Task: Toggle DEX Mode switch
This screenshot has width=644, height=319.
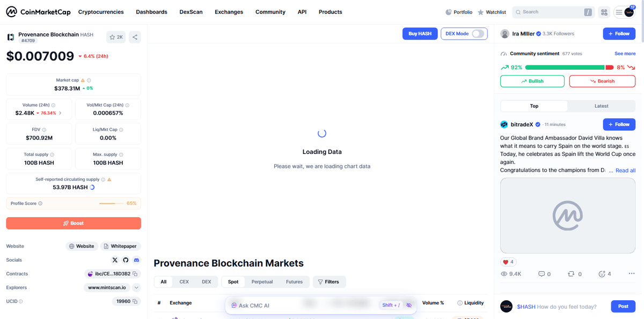Action: 478,34
